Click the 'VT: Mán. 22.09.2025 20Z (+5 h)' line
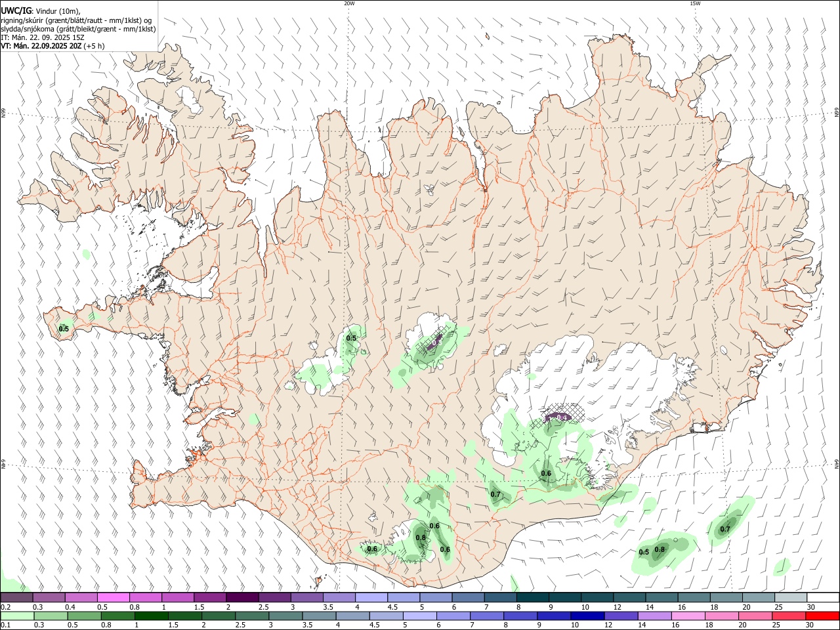 52,46
